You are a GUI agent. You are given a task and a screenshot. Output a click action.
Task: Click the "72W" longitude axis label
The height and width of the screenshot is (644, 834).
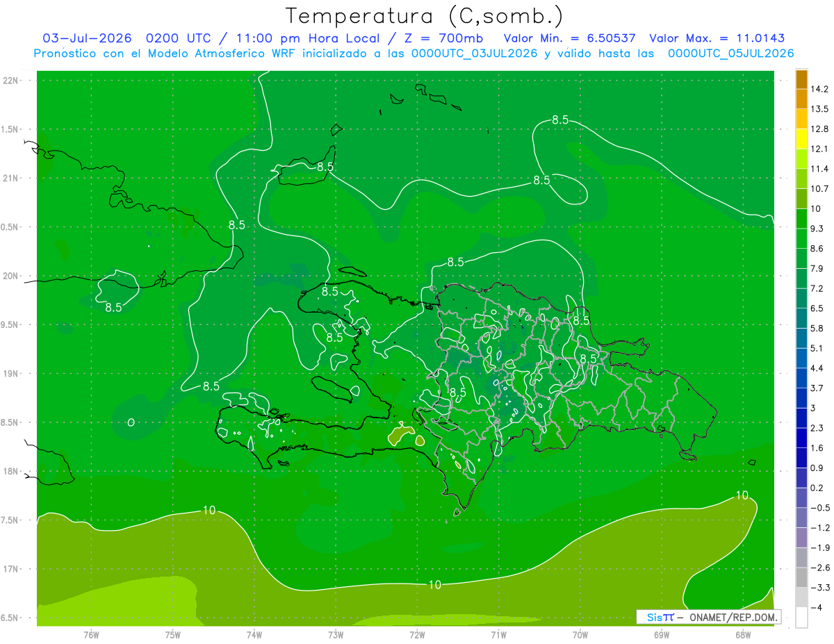[x=417, y=634]
